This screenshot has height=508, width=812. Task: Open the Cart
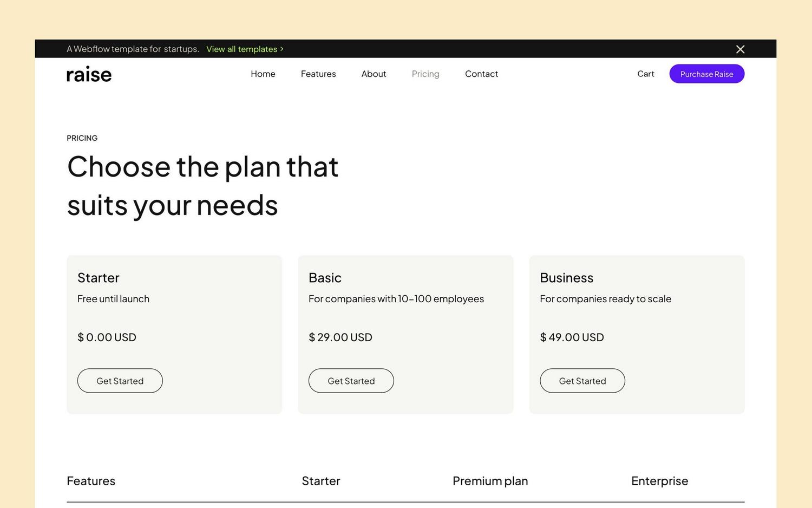coord(645,74)
